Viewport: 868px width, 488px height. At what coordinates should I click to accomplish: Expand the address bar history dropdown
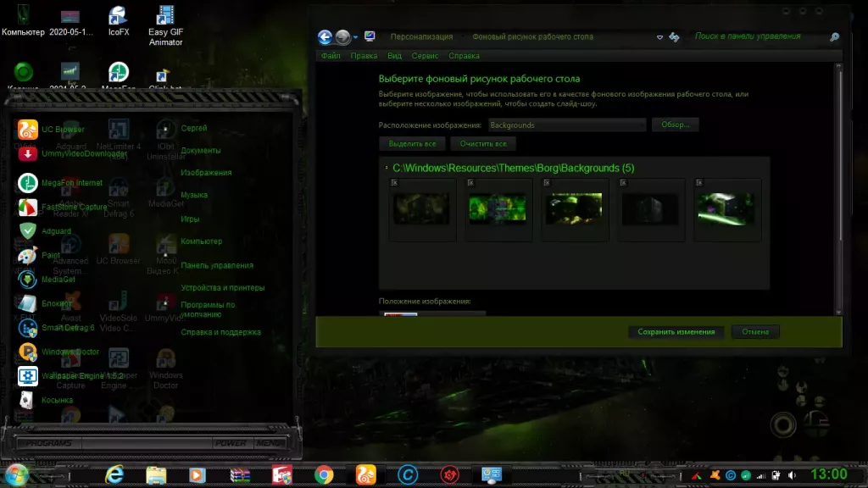(659, 37)
